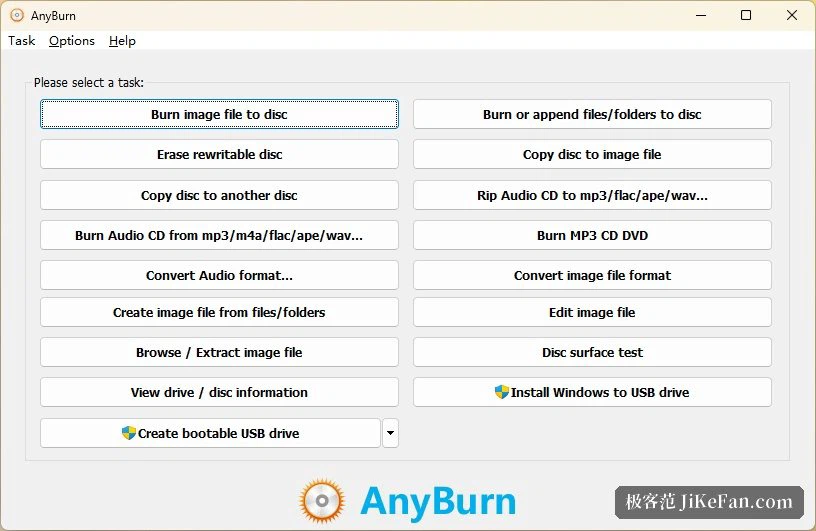Viewport: 816px width, 531px height.
Task: Open Browse / Extract image file
Action: click(x=219, y=352)
